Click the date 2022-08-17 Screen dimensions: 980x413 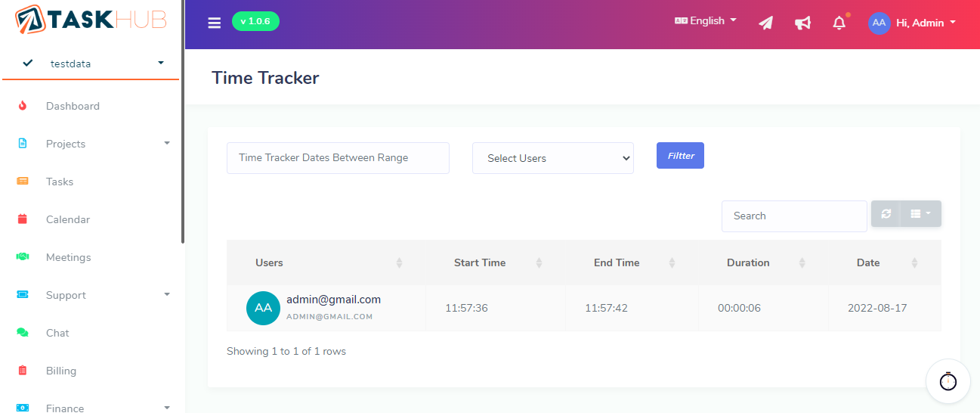(877, 308)
